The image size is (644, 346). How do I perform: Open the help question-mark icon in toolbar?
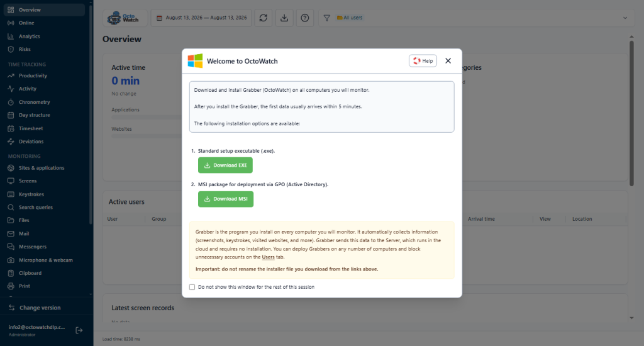(305, 18)
